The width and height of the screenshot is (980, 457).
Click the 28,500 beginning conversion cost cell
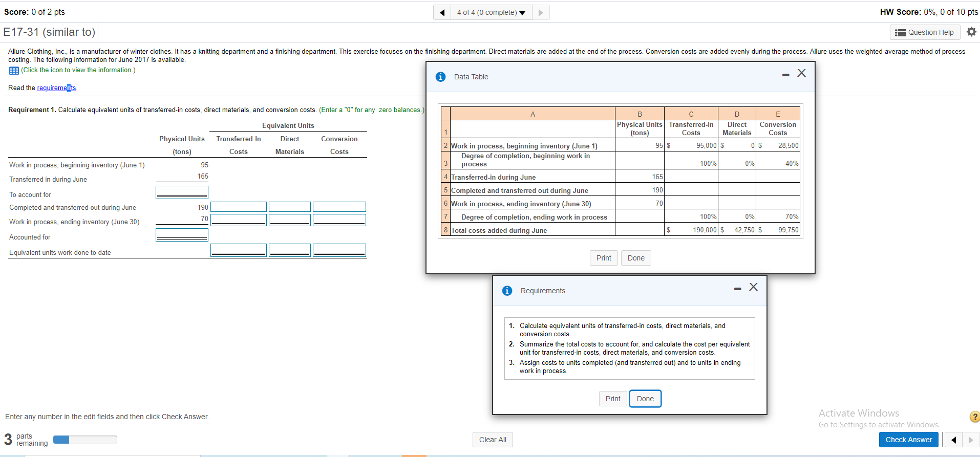tap(778, 146)
